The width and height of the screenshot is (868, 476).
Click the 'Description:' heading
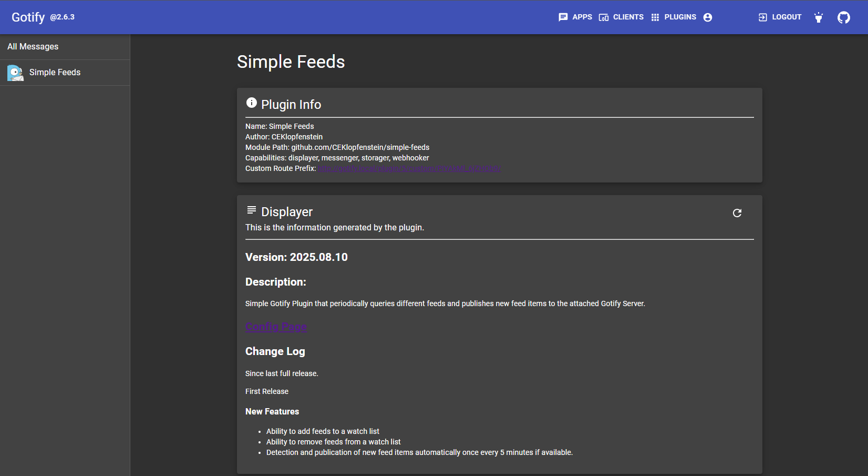[276, 282]
